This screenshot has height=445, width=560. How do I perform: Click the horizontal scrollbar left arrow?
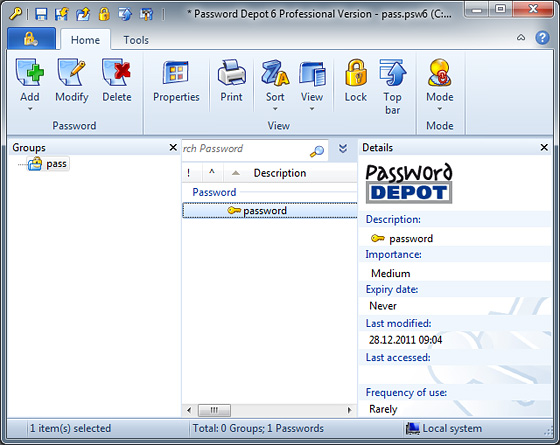[189, 410]
